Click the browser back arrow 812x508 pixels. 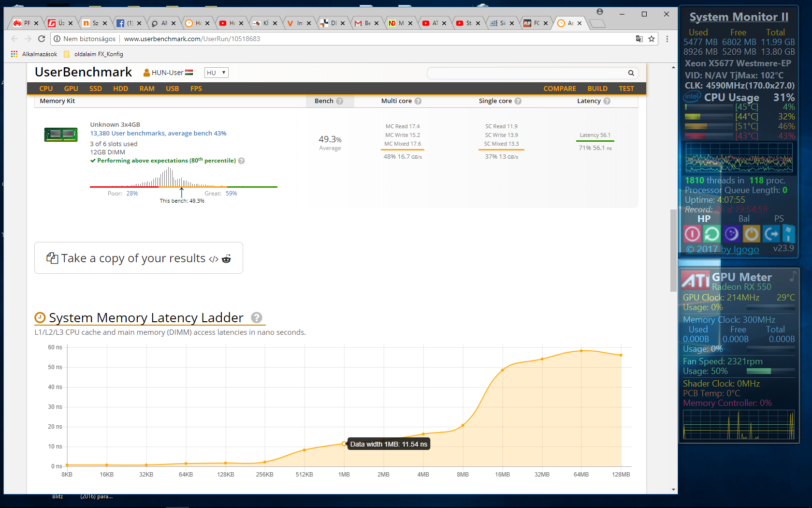click(x=14, y=39)
